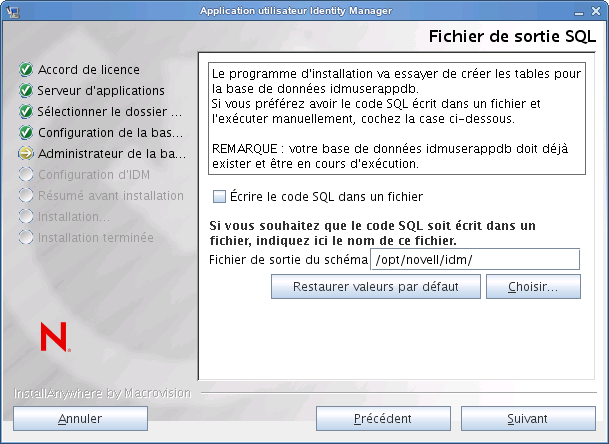Image resolution: width=609 pixels, height=444 pixels.
Task: Click 'Restaurer valeurs par défaut' button
Action: click(376, 287)
